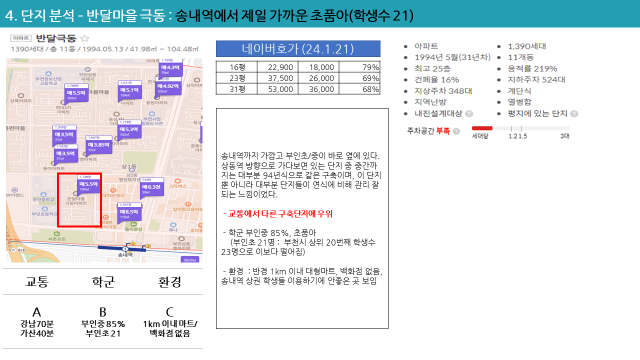Click the 반달극동 complex name heading
The height and width of the screenshot is (360, 640).
click(x=56, y=38)
